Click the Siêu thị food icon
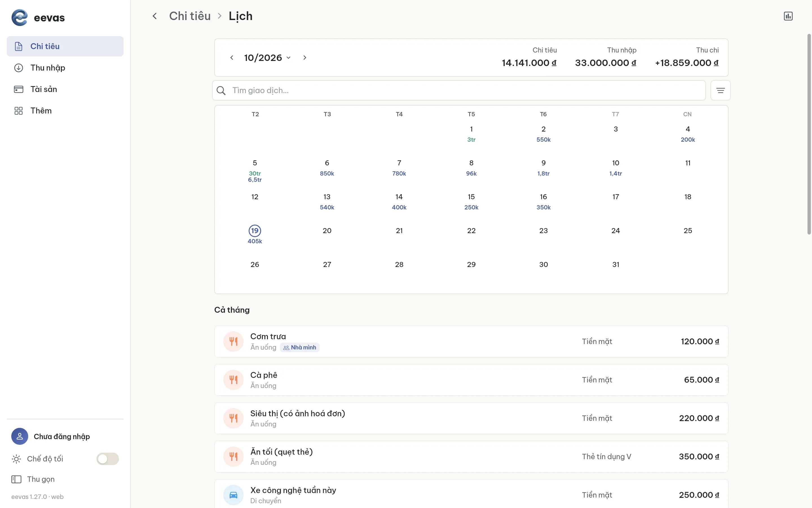The image size is (812, 508). pyautogui.click(x=233, y=418)
